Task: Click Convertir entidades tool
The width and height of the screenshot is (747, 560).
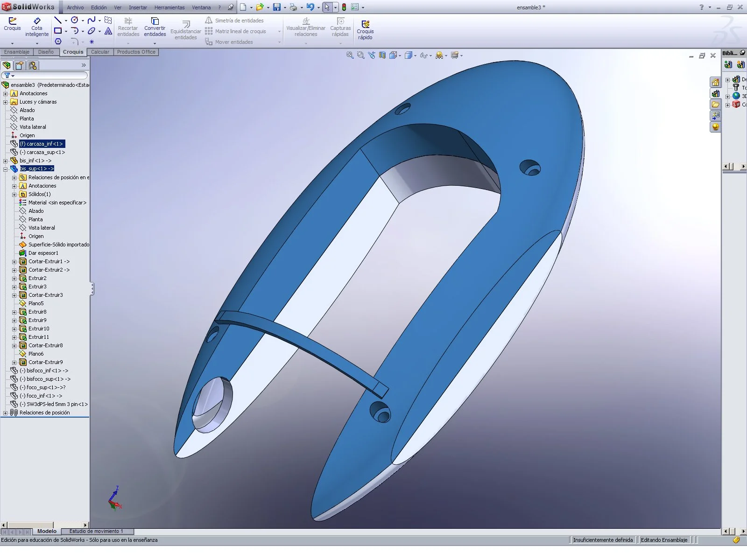Action: click(155, 27)
